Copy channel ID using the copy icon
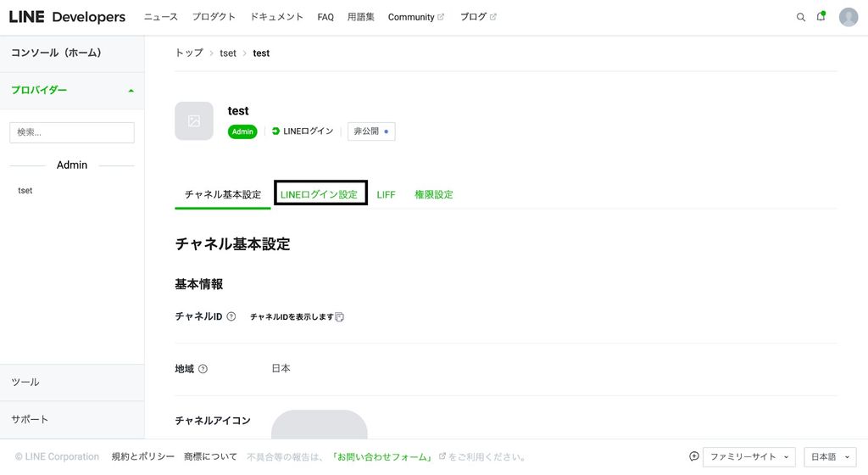Image resolution: width=868 pixels, height=475 pixels. point(339,317)
